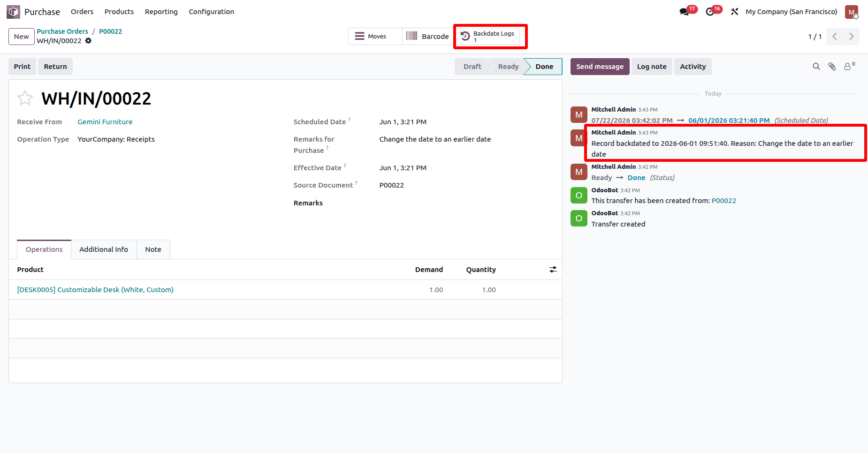Open the Gemini Furniture partner link

[x=105, y=122]
